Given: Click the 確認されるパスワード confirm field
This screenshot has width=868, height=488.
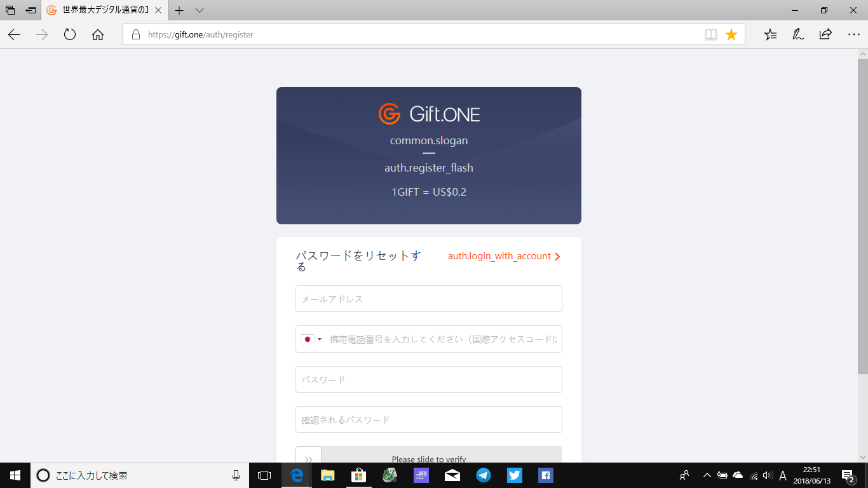Looking at the screenshot, I should (429, 419).
